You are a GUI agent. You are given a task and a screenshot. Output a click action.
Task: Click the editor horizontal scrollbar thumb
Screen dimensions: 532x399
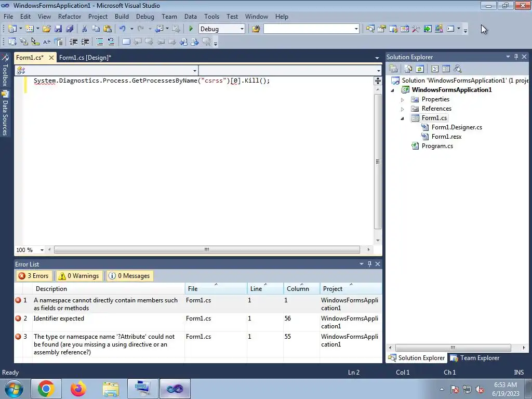point(207,250)
